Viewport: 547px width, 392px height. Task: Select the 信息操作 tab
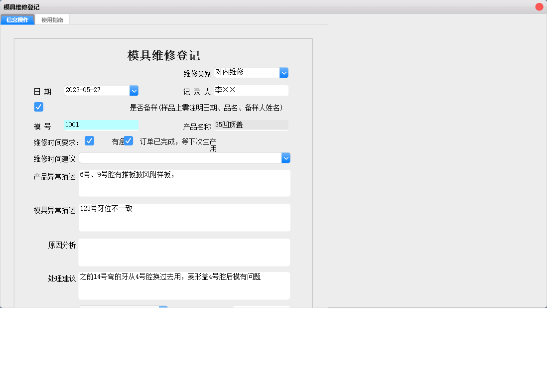point(17,19)
